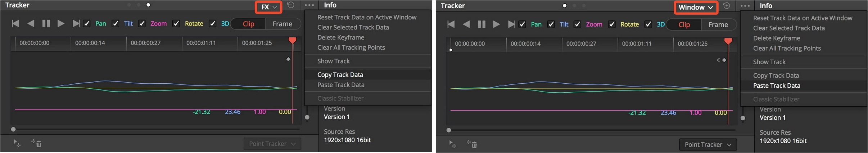868x153 pixels.
Task: Pause tracking in right Tracker panel
Action: (482, 24)
